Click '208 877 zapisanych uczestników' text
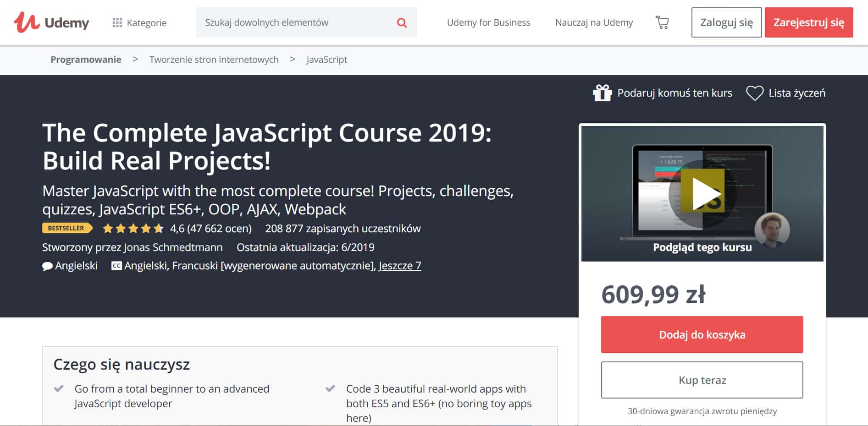This screenshot has width=868, height=426. tap(343, 228)
